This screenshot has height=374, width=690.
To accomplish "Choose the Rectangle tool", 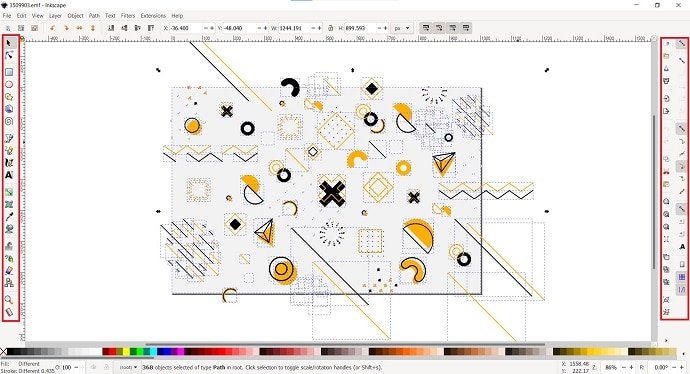I will [x=9, y=72].
